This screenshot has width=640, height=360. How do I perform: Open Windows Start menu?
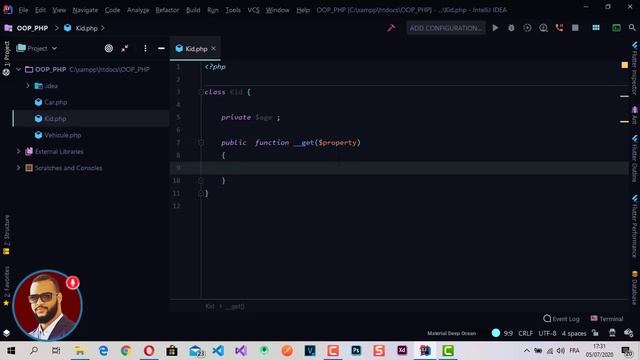pyautogui.click(x=11, y=351)
